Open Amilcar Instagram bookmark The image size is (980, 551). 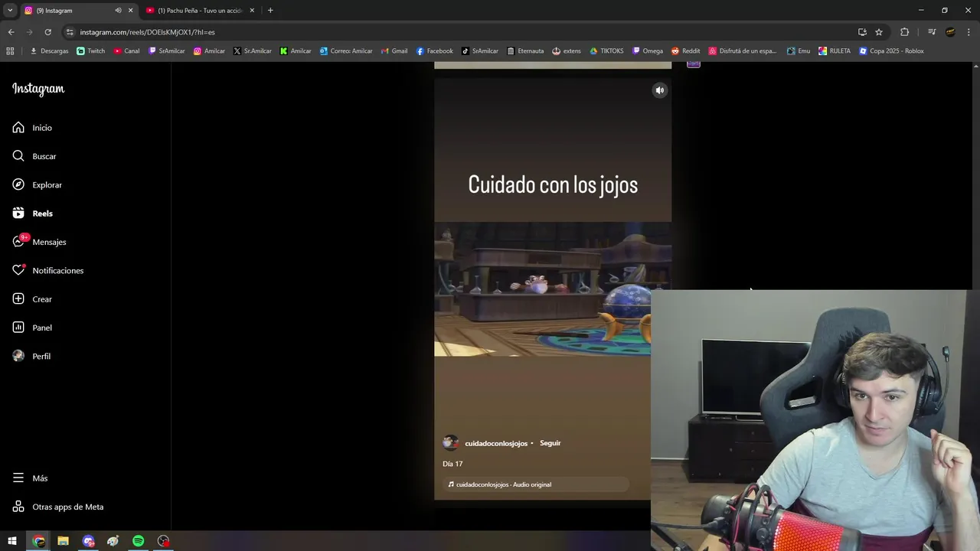pos(209,51)
